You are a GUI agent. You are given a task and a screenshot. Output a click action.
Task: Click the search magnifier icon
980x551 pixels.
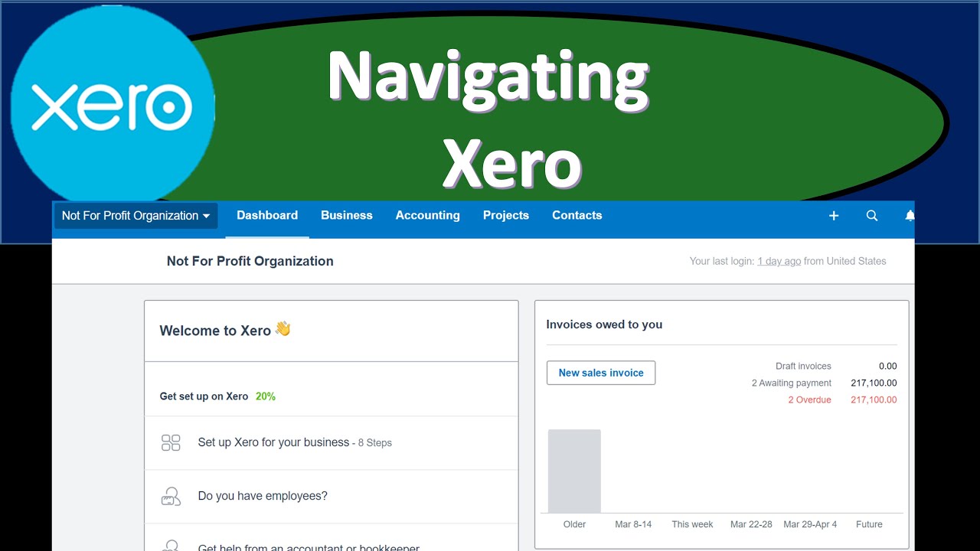(x=872, y=216)
